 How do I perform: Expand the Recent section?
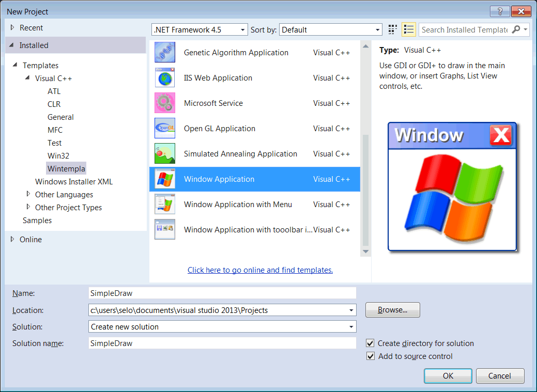[12, 27]
